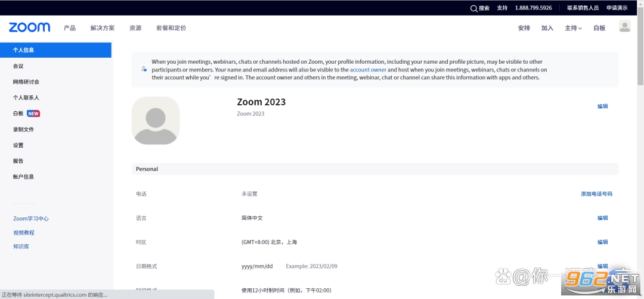Click the Zoom logo
The image size is (644, 299).
pyautogui.click(x=30, y=27)
